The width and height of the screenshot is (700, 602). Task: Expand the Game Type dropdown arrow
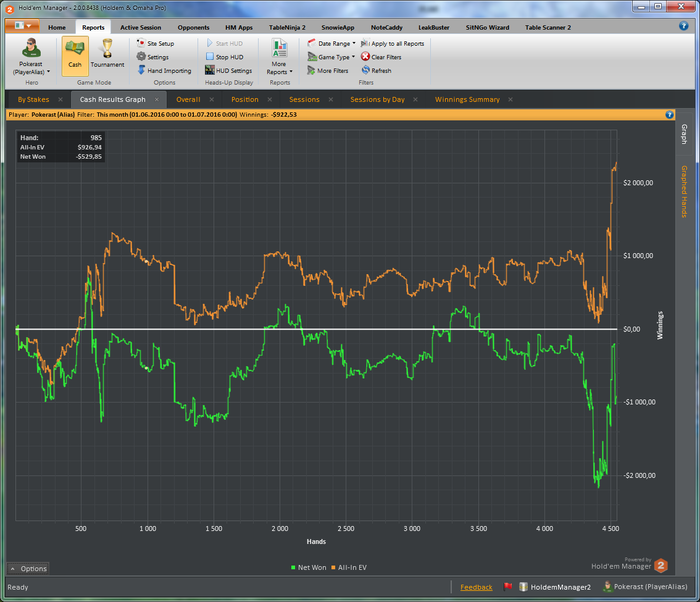point(353,57)
